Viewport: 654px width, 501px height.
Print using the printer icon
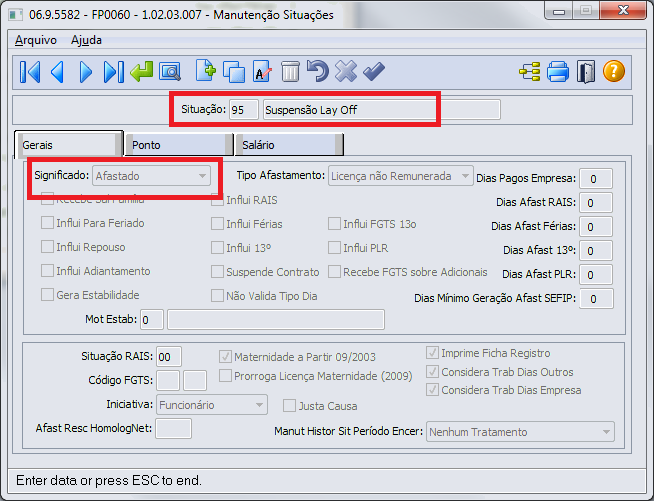[x=558, y=71]
